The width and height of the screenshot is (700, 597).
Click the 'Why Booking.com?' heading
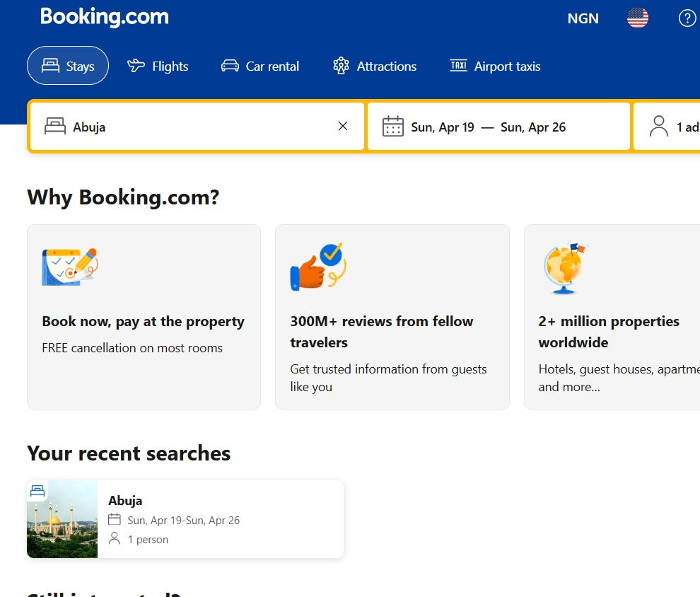pos(123,197)
